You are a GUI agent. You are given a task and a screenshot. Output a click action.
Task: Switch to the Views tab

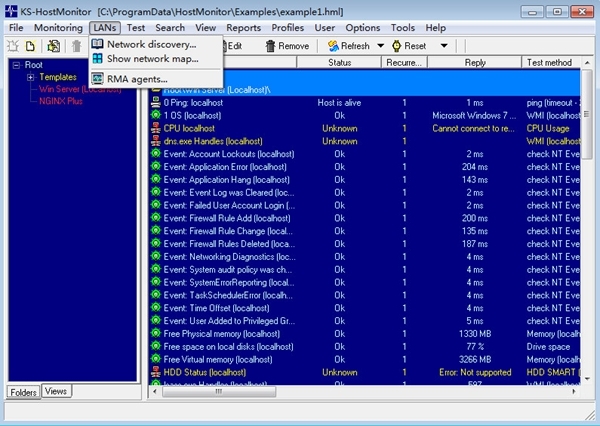[56, 391]
